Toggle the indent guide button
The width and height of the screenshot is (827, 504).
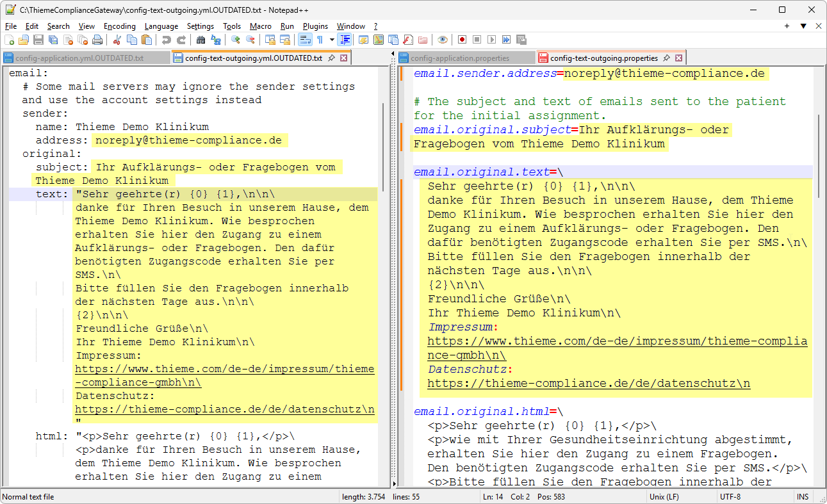tap(345, 40)
